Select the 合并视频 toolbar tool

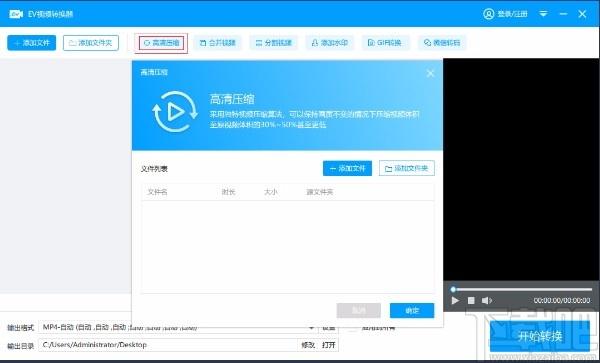click(x=217, y=43)
